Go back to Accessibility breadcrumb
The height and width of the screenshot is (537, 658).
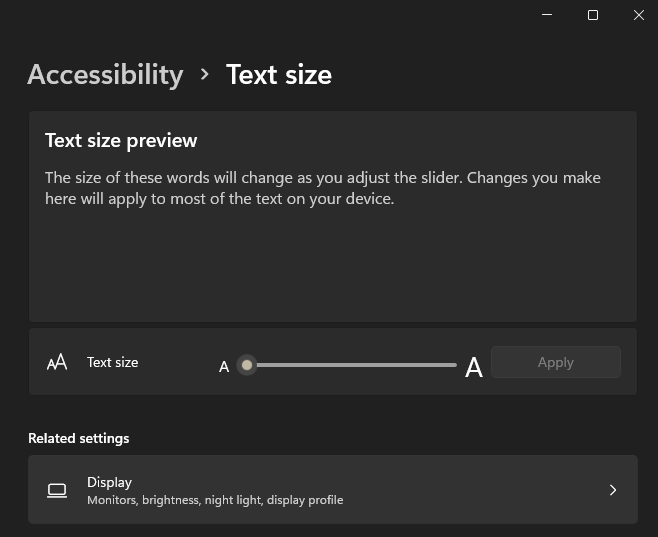click(x=105, y=75)
